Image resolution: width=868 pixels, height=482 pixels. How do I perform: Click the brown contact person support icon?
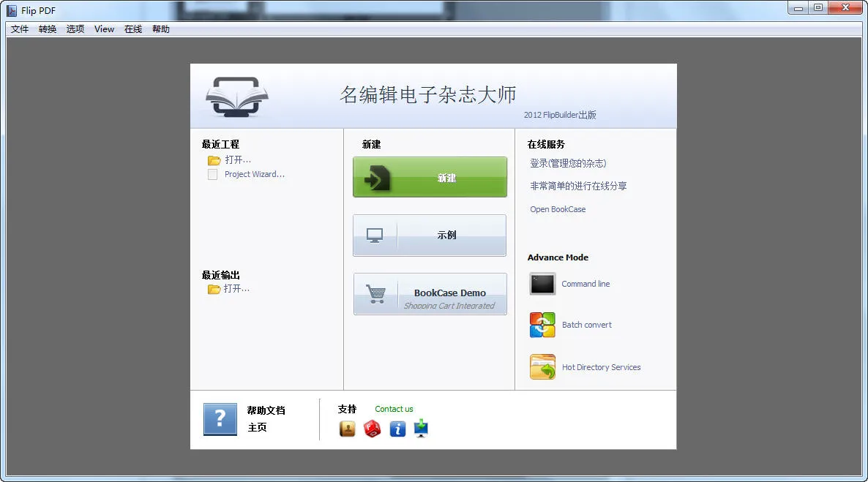[347, 429]
